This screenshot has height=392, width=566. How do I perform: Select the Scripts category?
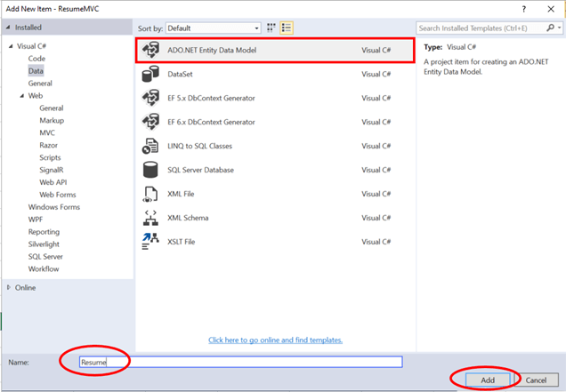click(x=50, y=157)
